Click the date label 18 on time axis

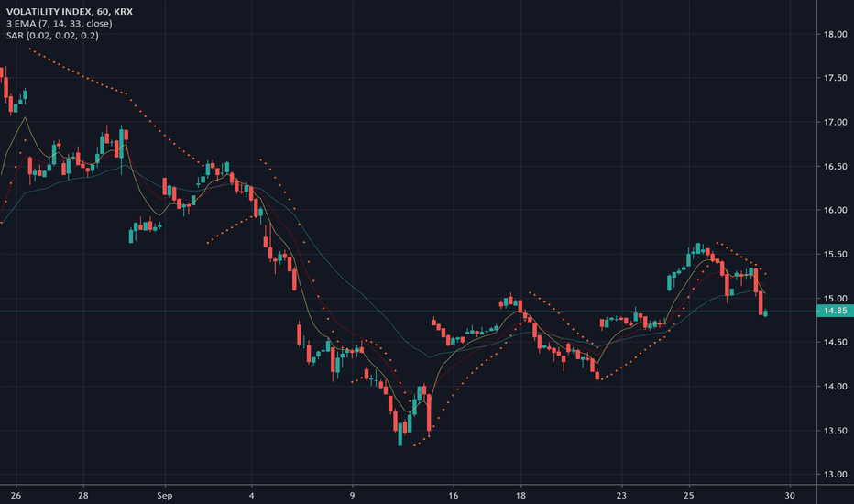(520, 495)
